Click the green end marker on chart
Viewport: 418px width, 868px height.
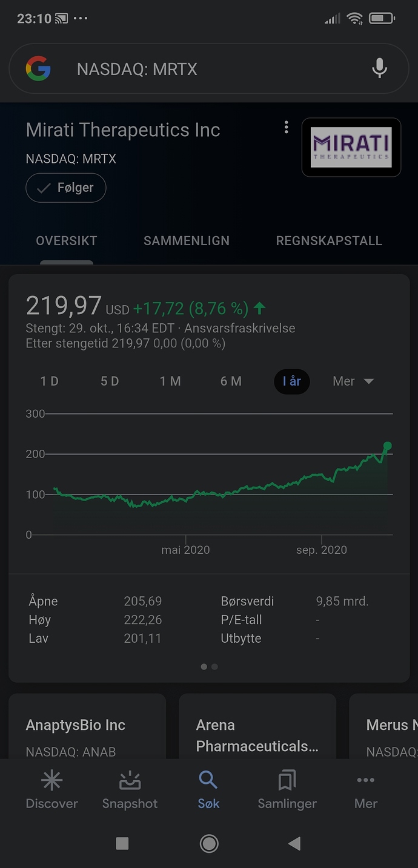click(x=388, y=446)
